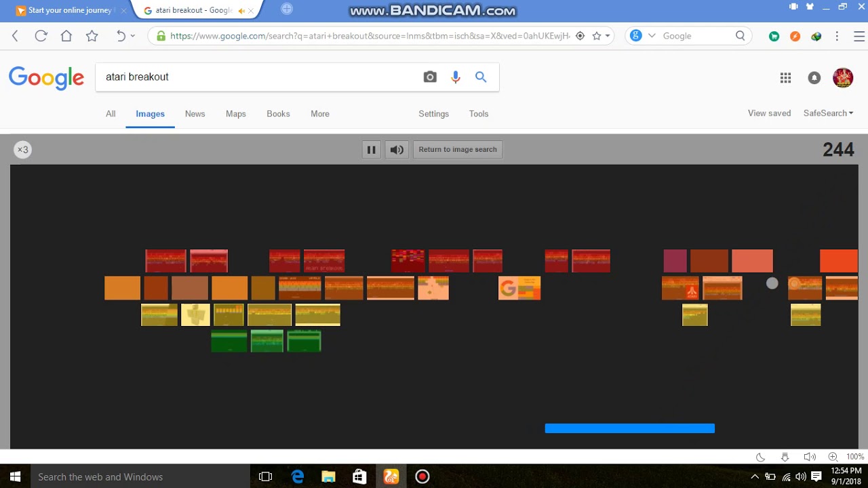Open search Tools

coord(479,114)
